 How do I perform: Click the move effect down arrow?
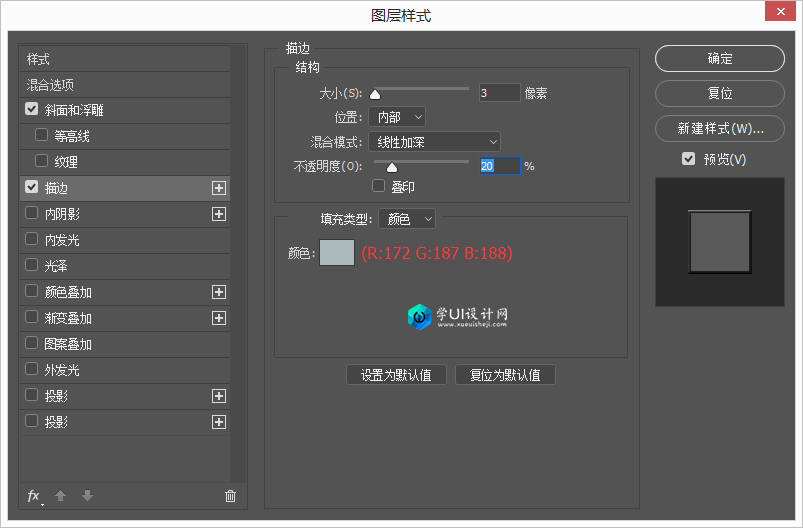click(x=87, y=496)
